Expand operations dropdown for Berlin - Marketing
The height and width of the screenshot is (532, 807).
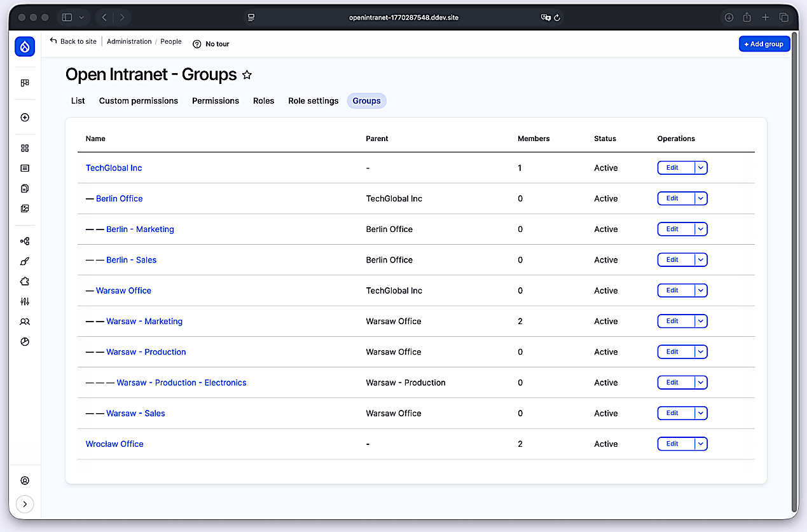pyautogui.click(x=701, y=229)
